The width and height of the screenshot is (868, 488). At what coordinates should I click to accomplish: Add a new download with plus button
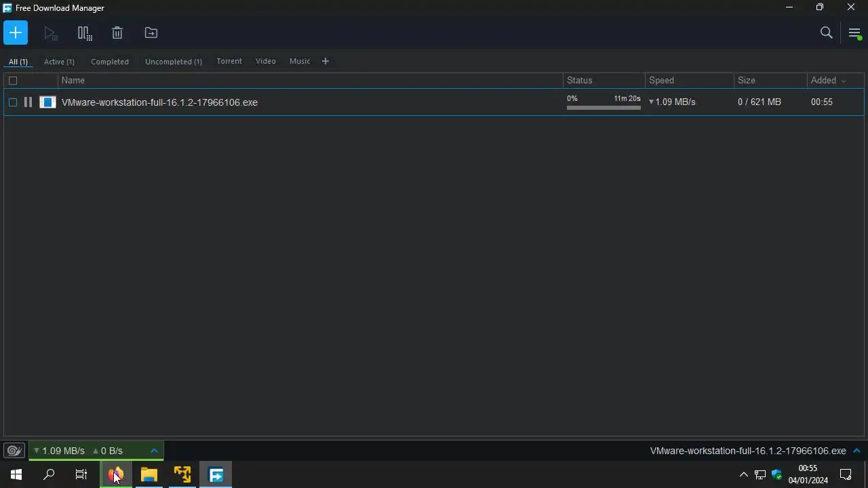(16, 33)
